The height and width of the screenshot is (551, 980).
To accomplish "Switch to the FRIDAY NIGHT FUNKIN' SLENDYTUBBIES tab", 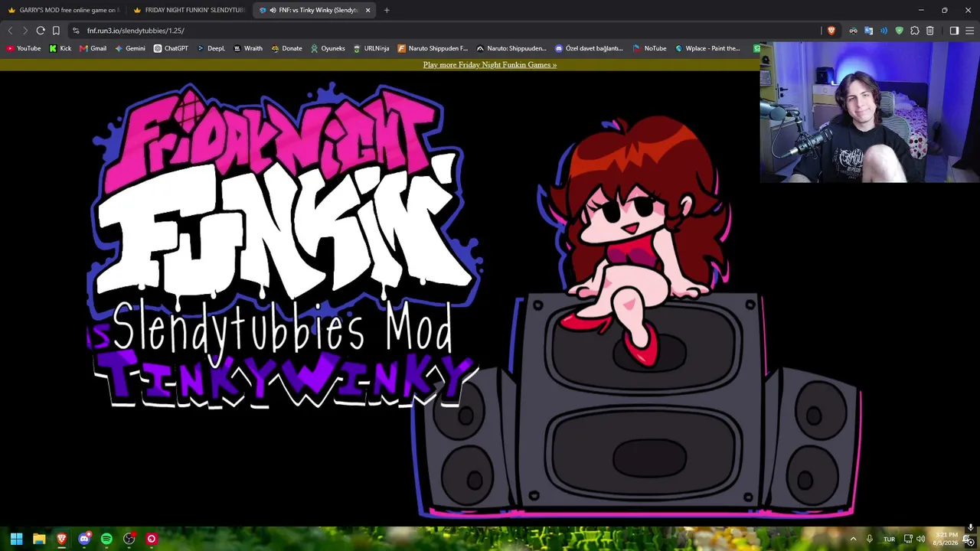I will [188, 10].
